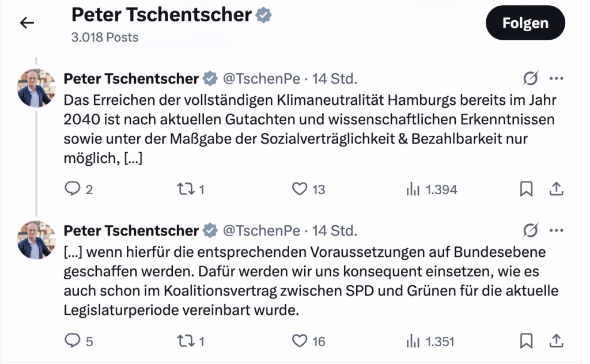Reply to the Koalitionsvertrag post
The image size is (590, 364).
point(72,342)
